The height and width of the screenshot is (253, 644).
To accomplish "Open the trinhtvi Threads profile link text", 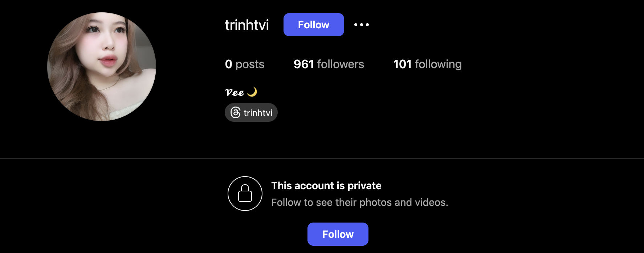I will pos(258,113).
